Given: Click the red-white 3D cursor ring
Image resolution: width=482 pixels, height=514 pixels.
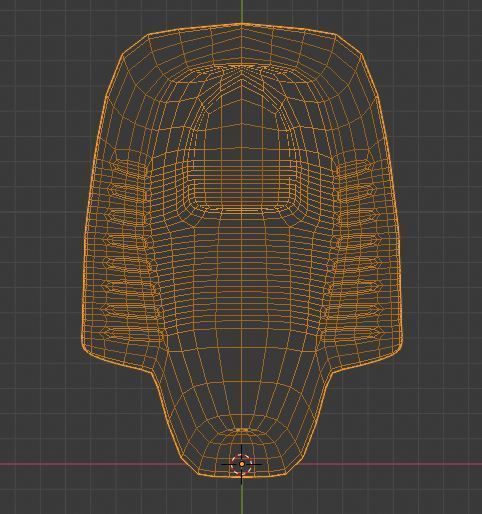Looking at the screenshot, I should [242, 464].
